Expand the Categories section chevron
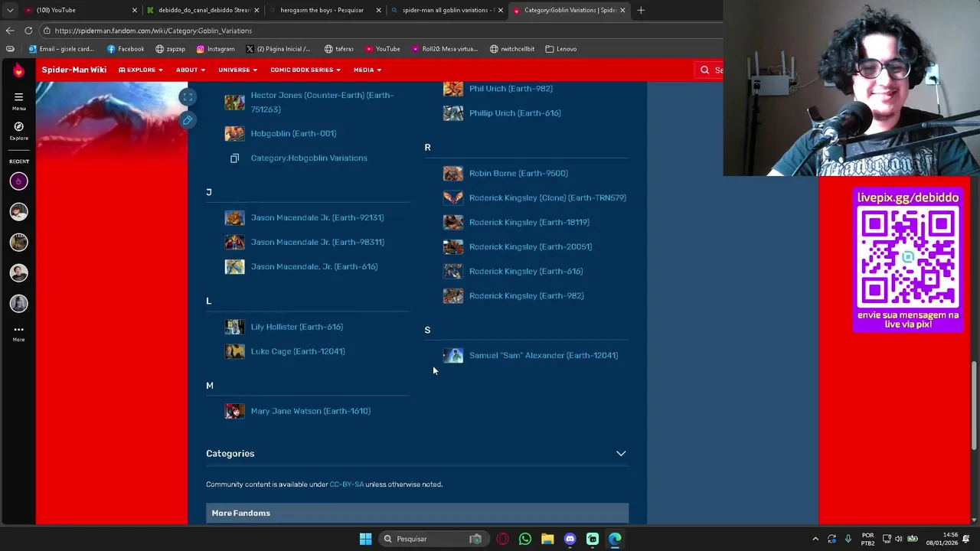Image resolution: width=980 pixels, height=551 pixels. point(621,453)
